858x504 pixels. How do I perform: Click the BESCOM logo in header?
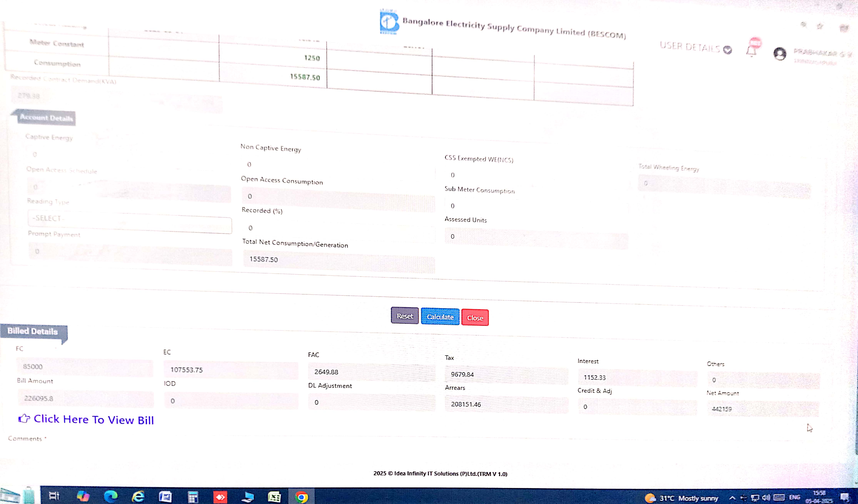pyautogui.click(x=389, y=22)
